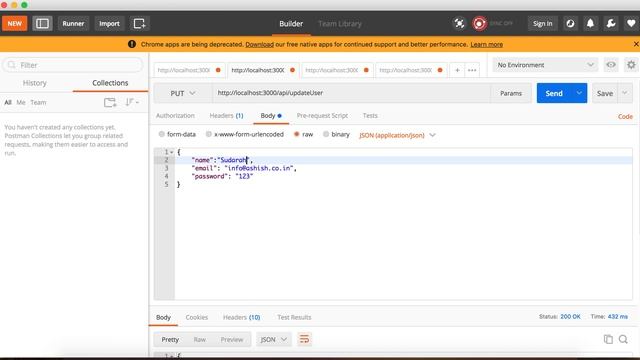Click environment quick look eye icon
This screenshot has height=360, width=640.
[611, 65]
